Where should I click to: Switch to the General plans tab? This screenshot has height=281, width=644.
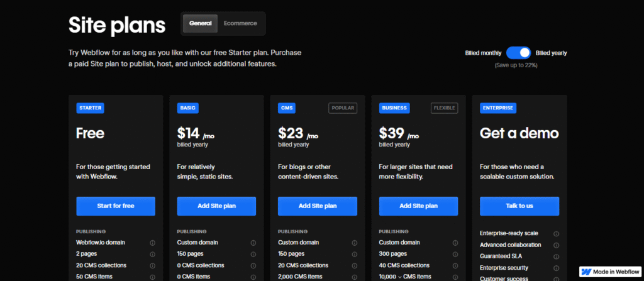201,23
